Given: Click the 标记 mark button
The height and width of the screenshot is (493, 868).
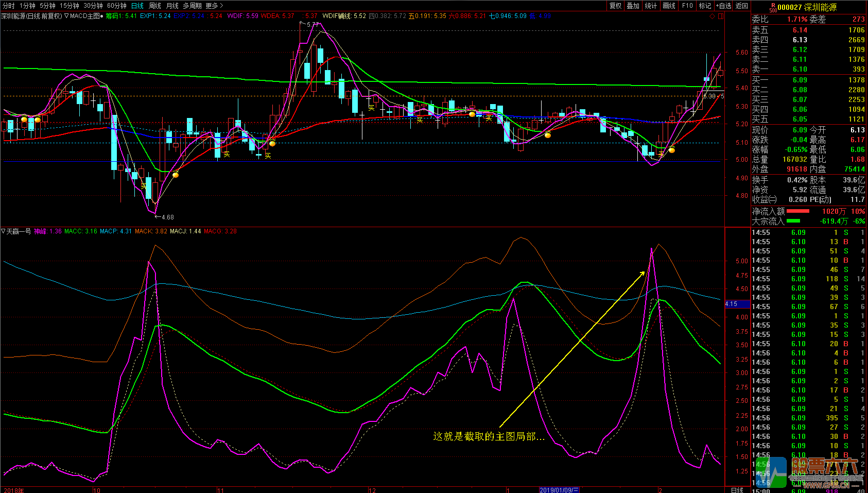Looking at the screenshot, I should click(x=705, y=6).
